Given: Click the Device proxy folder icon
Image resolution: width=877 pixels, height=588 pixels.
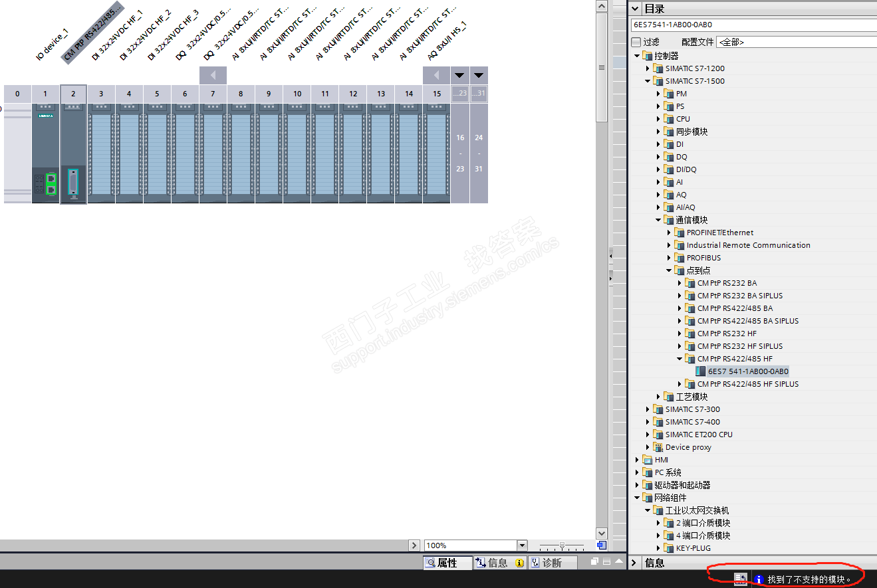Looking at the screenshot, I should point(658,447).
